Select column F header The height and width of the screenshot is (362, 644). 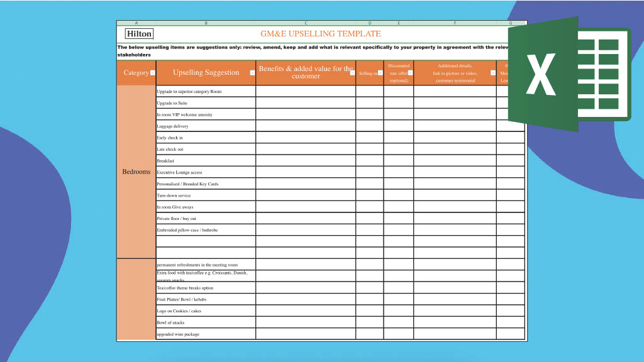(x=455, y=23)
